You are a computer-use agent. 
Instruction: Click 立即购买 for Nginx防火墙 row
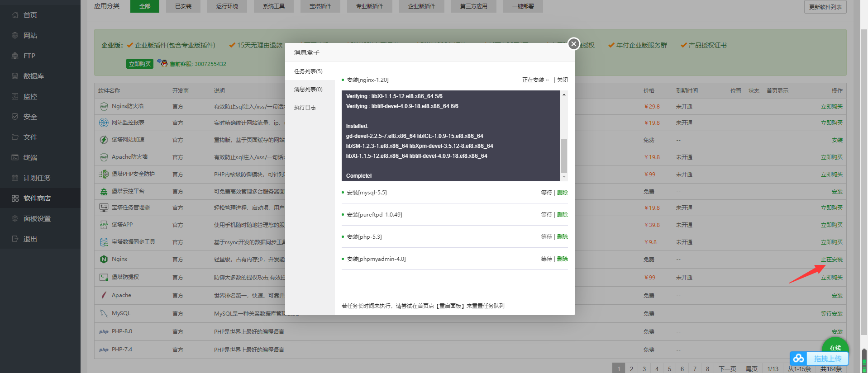832,107
